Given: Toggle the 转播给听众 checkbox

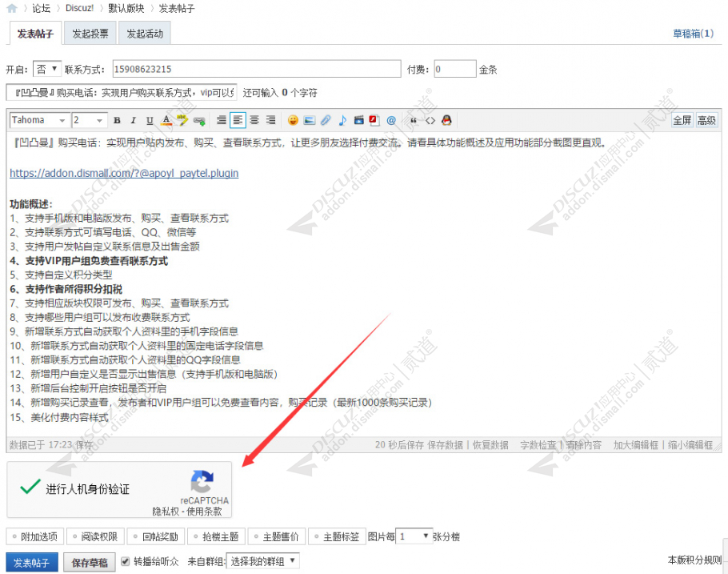Looking at the screenshot, I should pos(125,561).
